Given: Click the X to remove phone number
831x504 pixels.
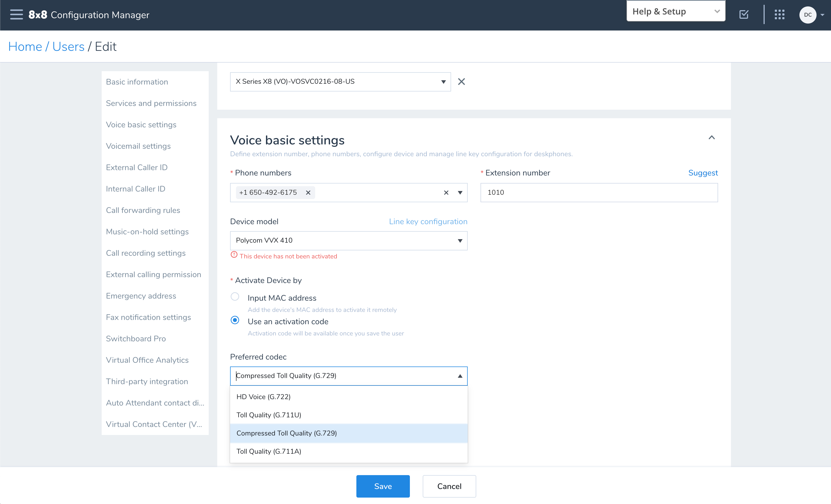Looking at the screenshot, I should (x=308, y=192).
